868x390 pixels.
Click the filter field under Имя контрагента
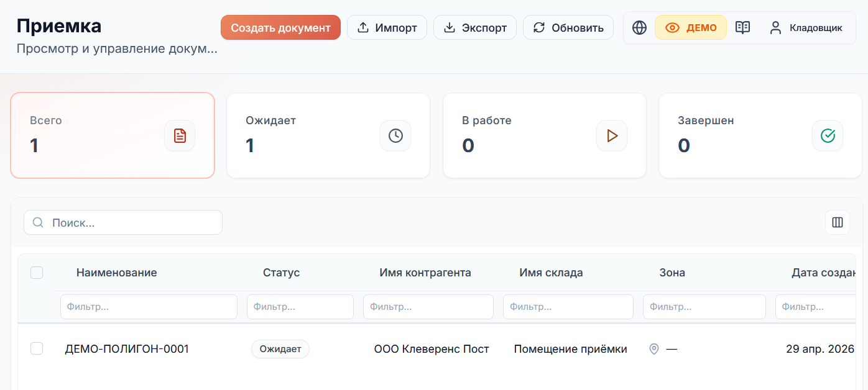point(428,307)
